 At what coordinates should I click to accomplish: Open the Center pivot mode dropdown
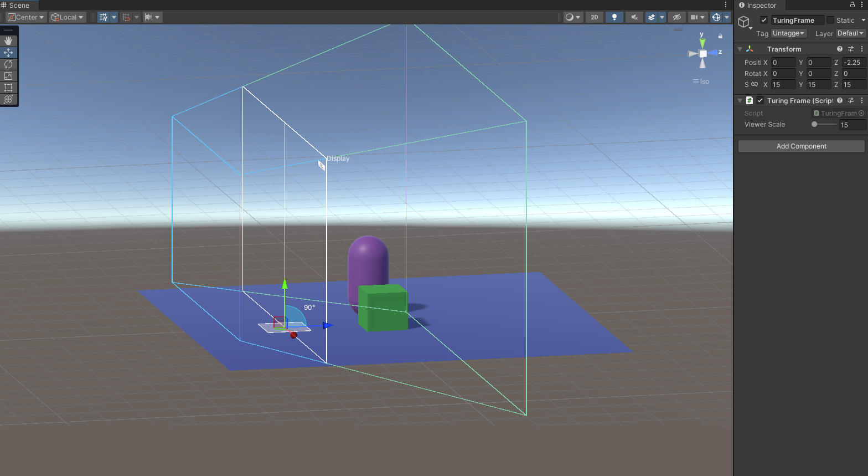(26, 17)
